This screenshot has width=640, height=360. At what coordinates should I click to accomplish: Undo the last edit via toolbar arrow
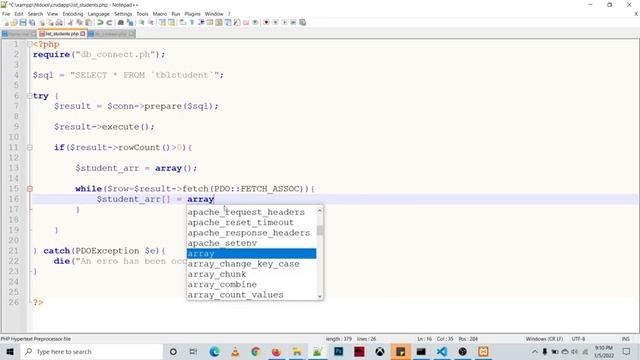100,22
